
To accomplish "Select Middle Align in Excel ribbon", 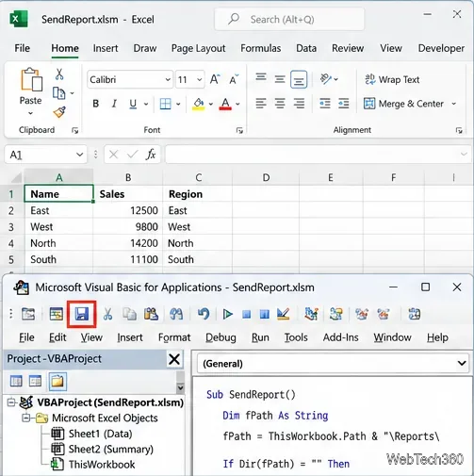I will [x=280, y=79].
